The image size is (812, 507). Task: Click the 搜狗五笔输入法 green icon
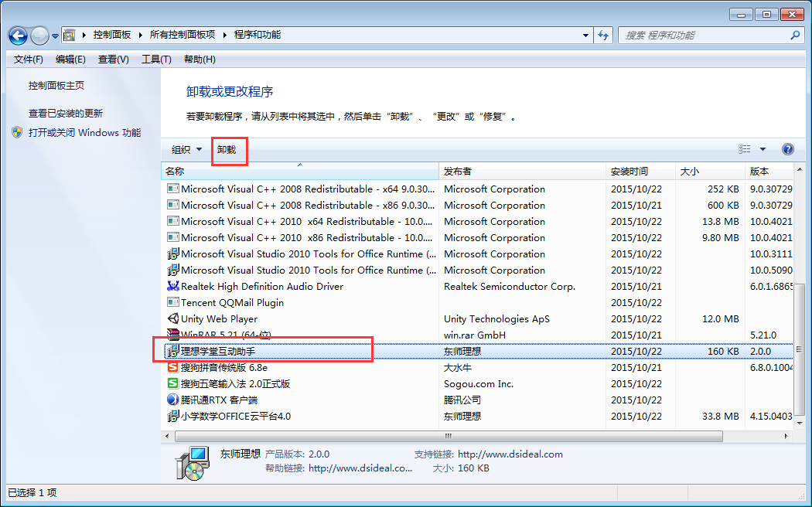point(173,384)
